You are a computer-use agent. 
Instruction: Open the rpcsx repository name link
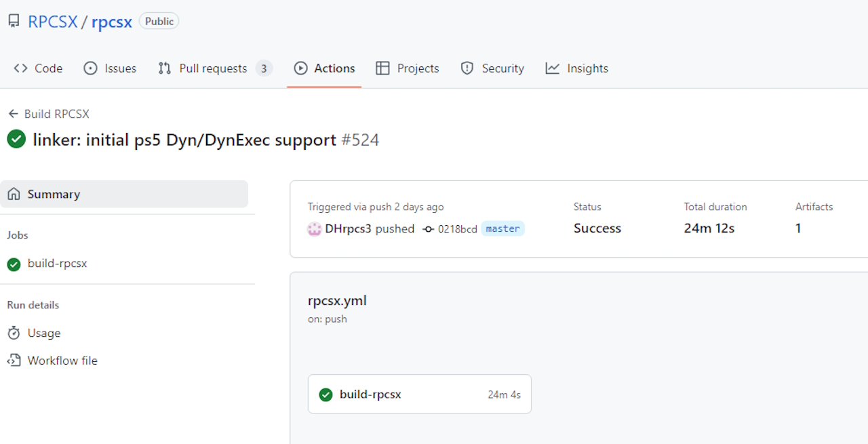[x=111, y=22]
